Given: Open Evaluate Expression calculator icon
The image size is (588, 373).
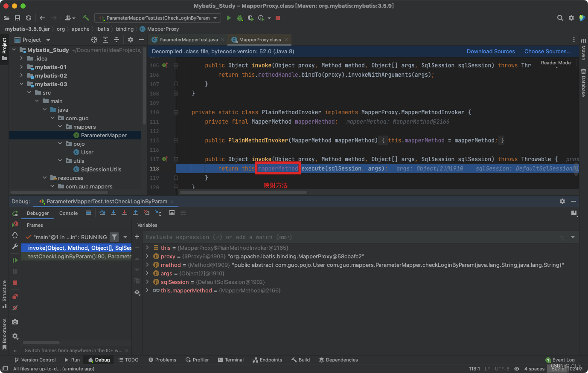Looking at the screenshot, I should [x=172, y=213].
